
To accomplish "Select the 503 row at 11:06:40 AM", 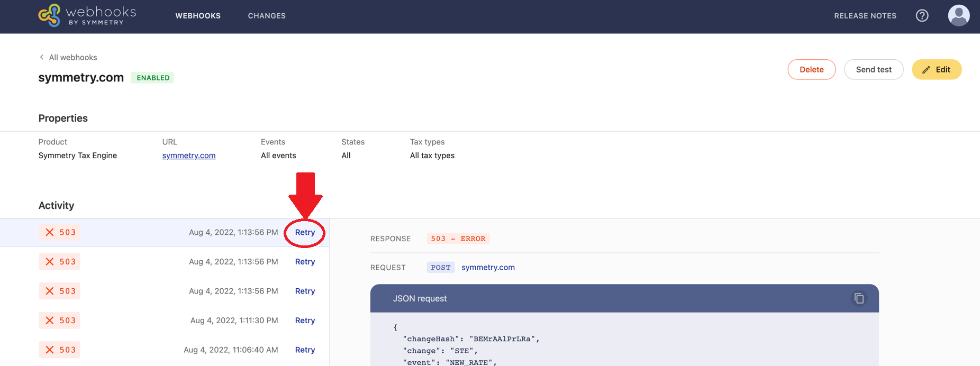I will coord(165,350).
